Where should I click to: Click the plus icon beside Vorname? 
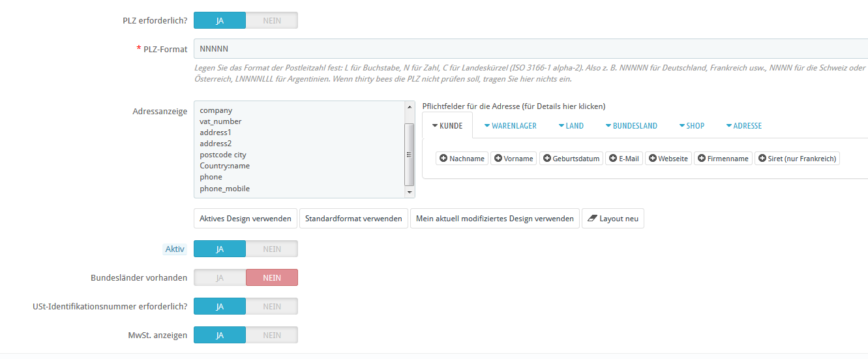(498, 159)
